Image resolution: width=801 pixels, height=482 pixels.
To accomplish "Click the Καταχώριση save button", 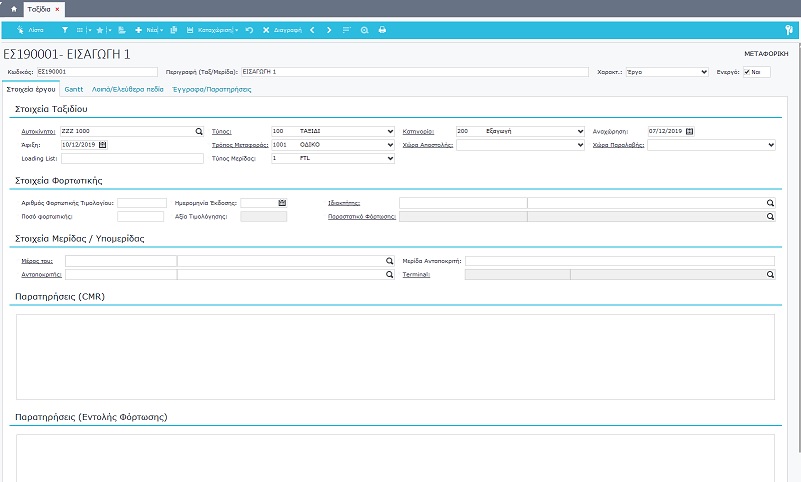I will tap(214, 31).
